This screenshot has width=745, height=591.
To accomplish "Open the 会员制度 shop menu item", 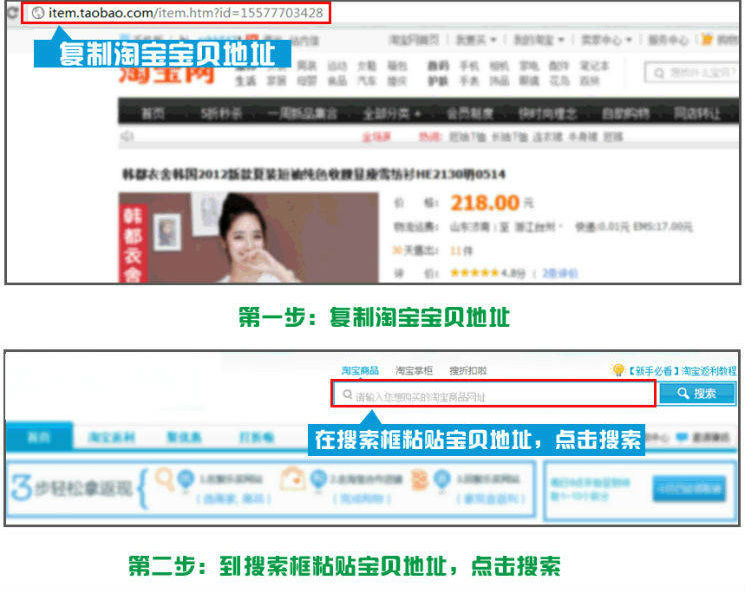I will point(469,114).
